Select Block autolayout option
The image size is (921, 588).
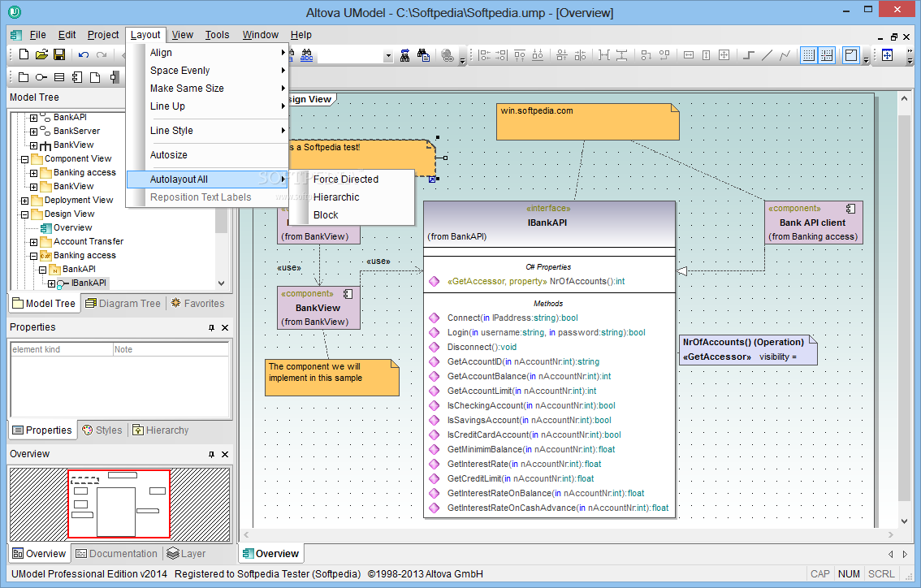tap(352, 215)
